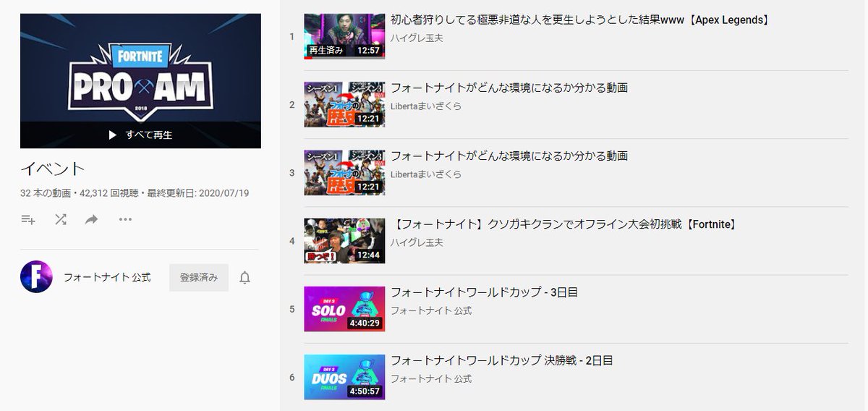Open the ハイグレ玉夫 channel under video 4

point(417,242)
